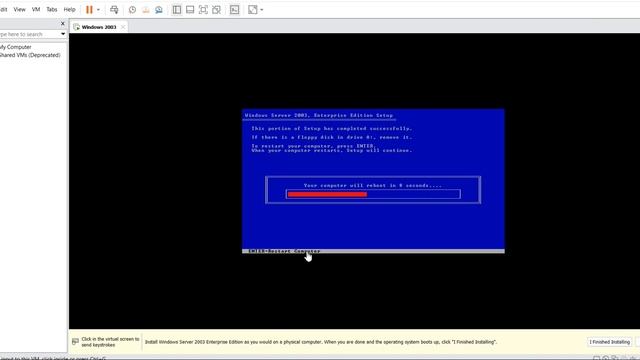Send Ctrl+Alt+Del to the virtual machine
This screenshot has height=360, width=640.
click(114, 10)
